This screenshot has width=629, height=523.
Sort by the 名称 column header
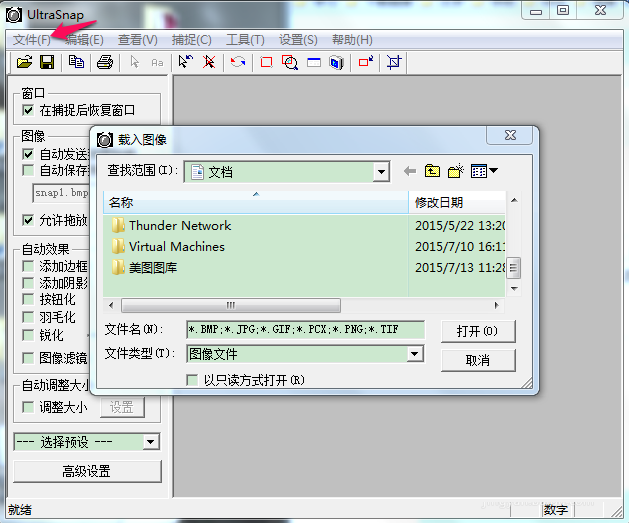click(x=256, y=202)
